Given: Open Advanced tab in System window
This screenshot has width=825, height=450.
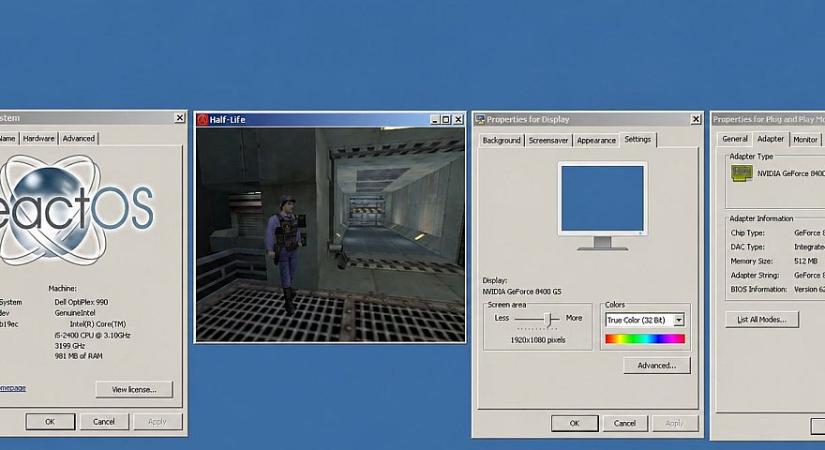Looking at the screenshot, I should [78, 138].
